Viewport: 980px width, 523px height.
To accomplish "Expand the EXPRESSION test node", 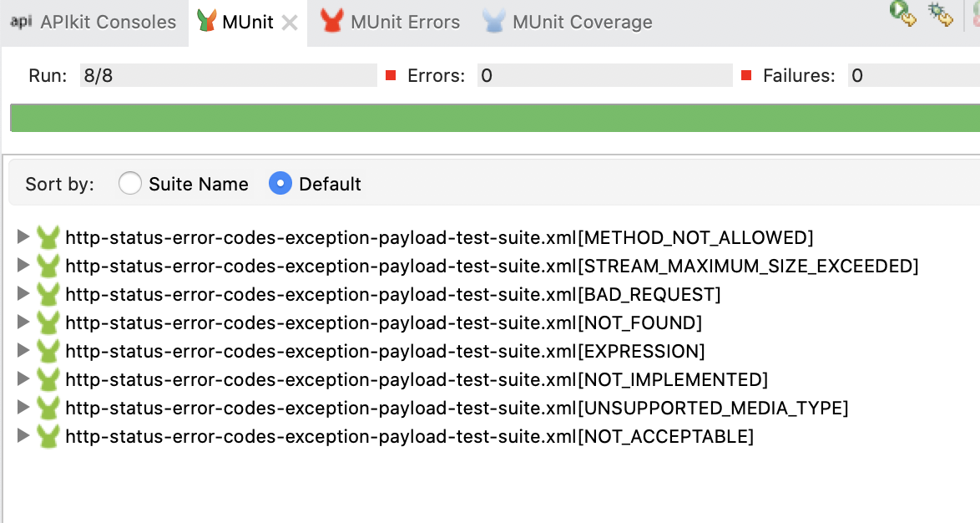I will click(23, 351).
